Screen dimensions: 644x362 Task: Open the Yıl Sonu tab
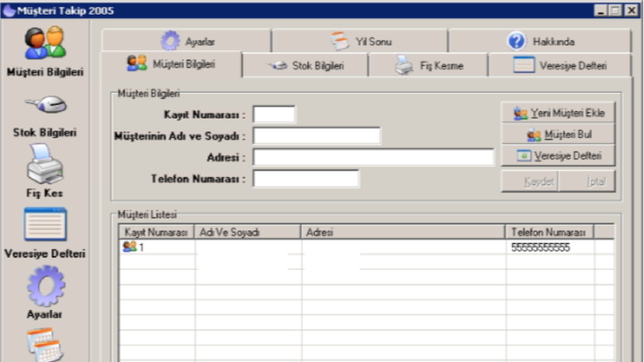[x=360, y=41]
